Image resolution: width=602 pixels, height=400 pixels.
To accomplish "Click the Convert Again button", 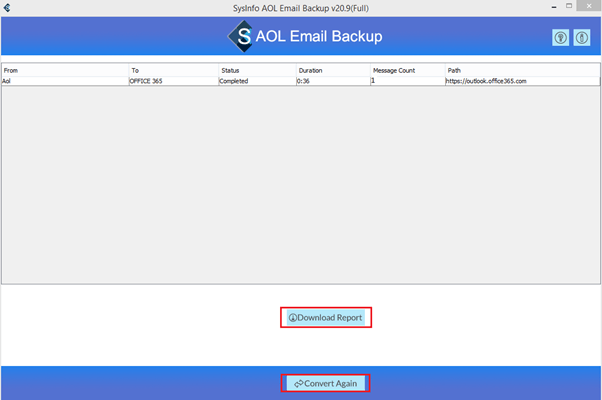I will [326, 383].
